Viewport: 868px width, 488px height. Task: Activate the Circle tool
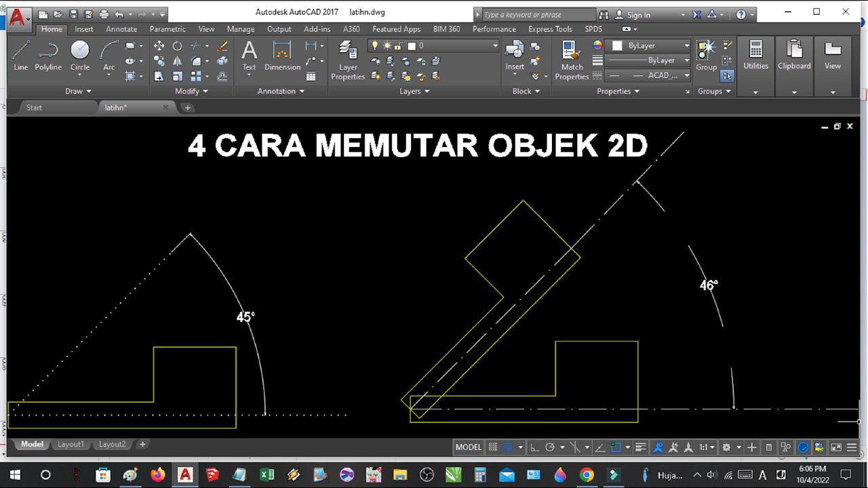click(x=80, y=55)
